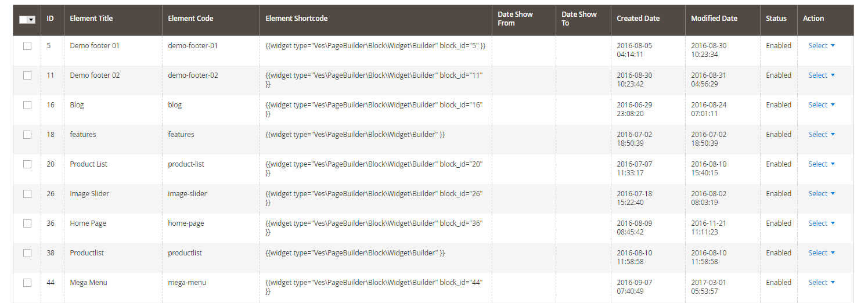Tick the checkbox for Demo footer 01
The image size is (868, 303).
click(x=27, y=46)
